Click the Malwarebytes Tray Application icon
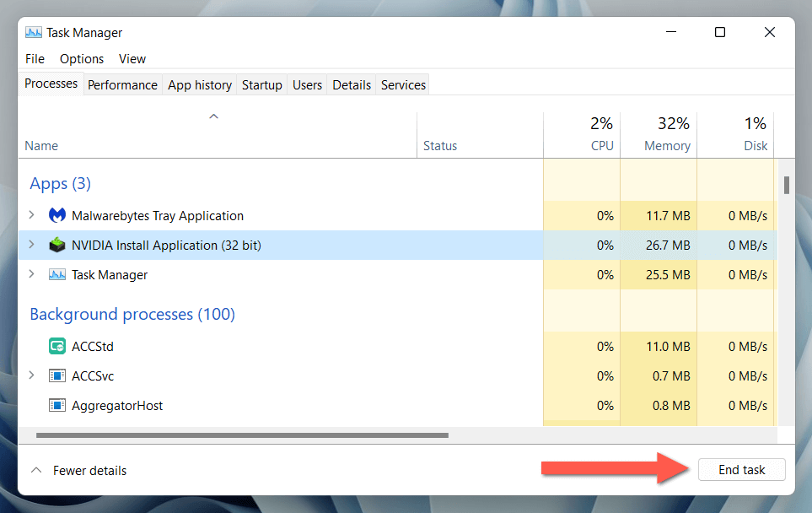 click(x=57, y=216)
